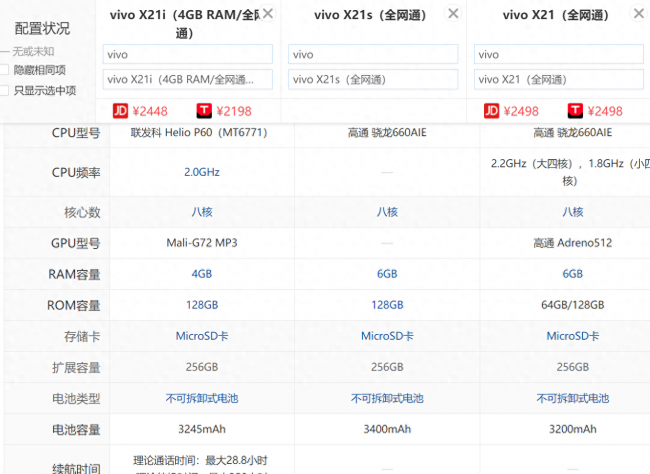Image resolution: width=650 pixels, height=474 pixels.
Task: Click MicroSD卡 link in vivo X21 column
Action: [x=573, y=336]
